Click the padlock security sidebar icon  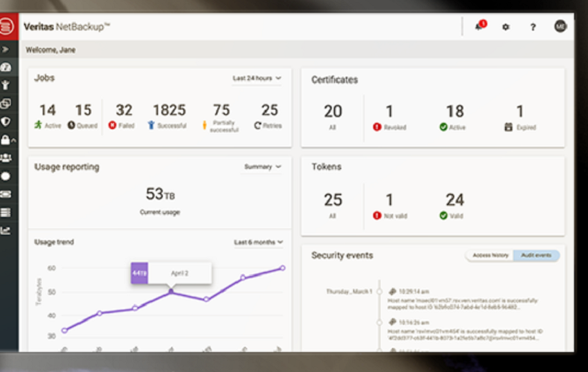[x=6, y=140]
